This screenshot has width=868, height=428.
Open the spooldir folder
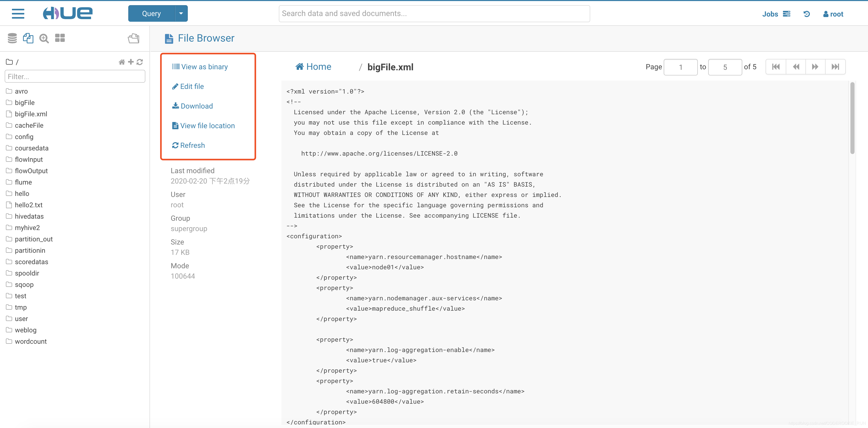(x=27, y=273)
